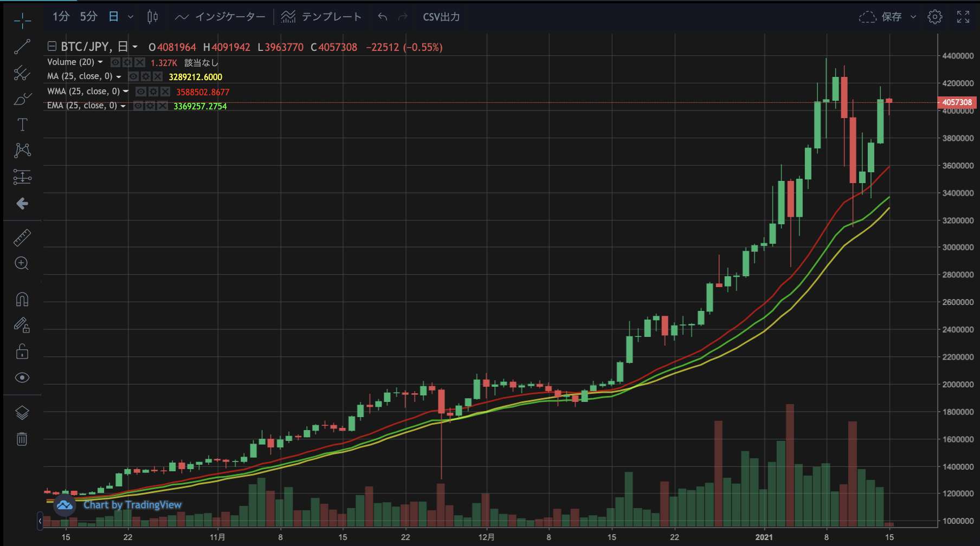Toggle hide all drawings eye in sidebar
This screenshot has width=980, height=546.
pyautogui.click(x=22, y=378)
